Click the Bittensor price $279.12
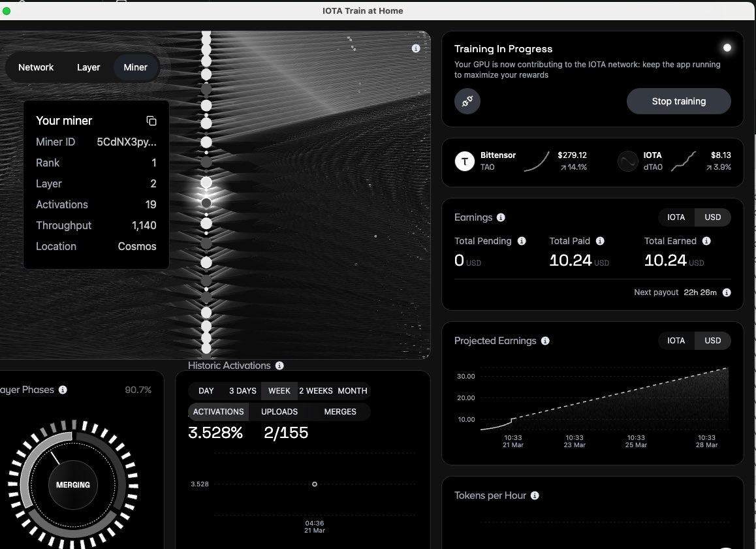 573,155
